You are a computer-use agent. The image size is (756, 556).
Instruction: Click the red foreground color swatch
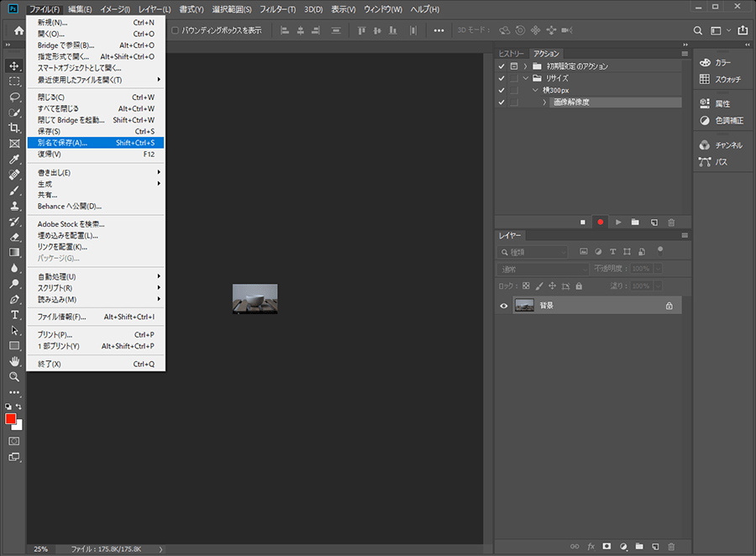[x=11, y=418]
